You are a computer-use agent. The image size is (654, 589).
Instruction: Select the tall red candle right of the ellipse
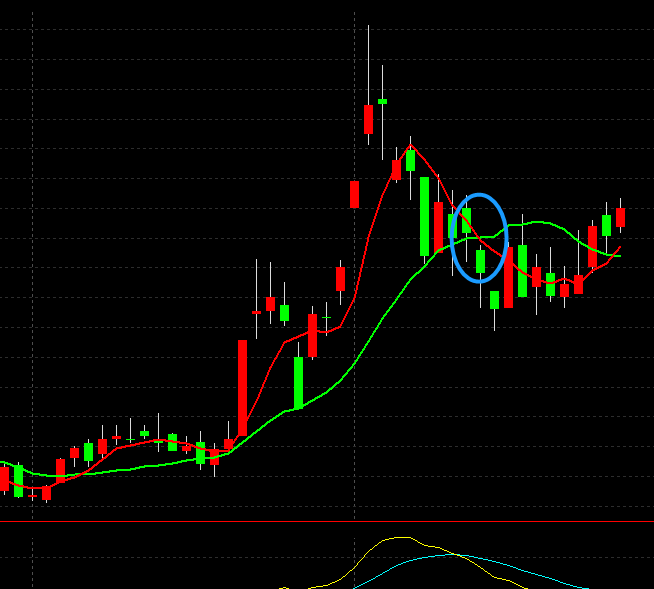click(x=508, y=277)
